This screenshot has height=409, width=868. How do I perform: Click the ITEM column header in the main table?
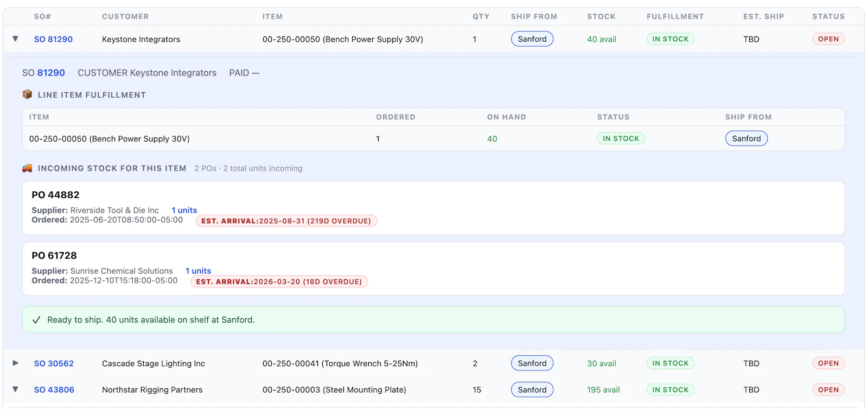click(272, 16)
